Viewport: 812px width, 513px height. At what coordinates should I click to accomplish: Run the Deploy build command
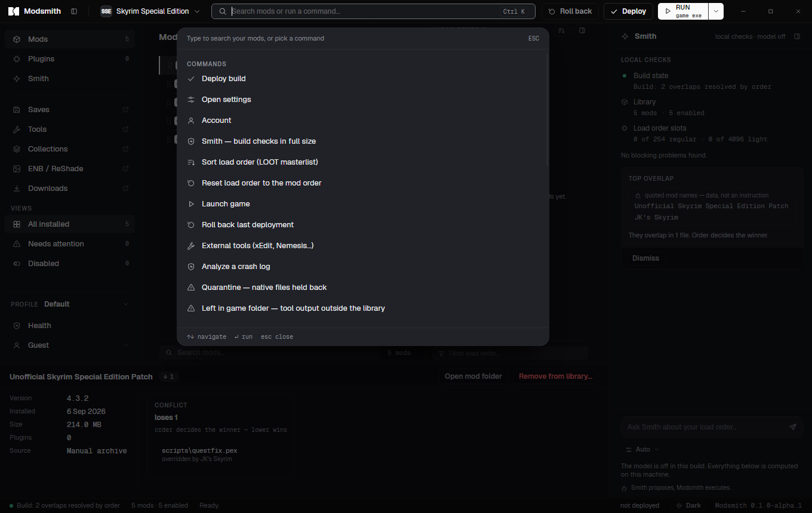click(362, 79)
